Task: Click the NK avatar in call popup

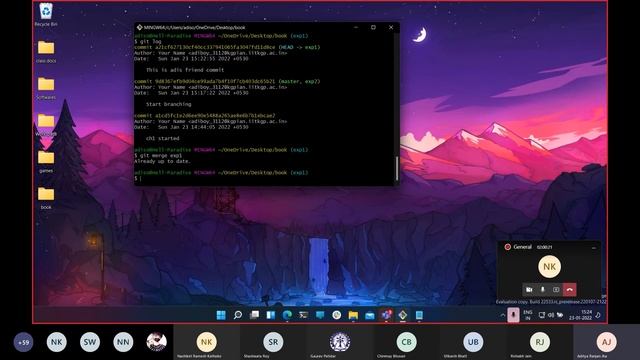Action: (x=549, y=267)
